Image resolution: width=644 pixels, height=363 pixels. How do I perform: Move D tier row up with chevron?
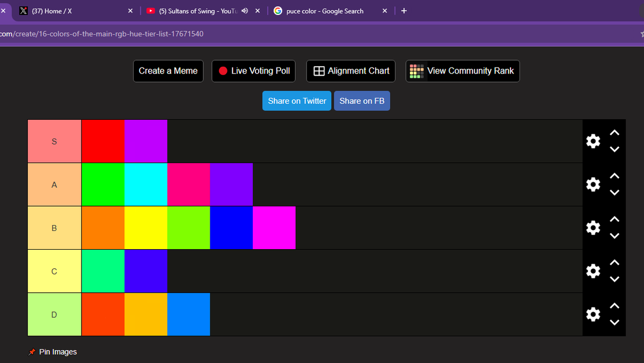pos(615,306)
